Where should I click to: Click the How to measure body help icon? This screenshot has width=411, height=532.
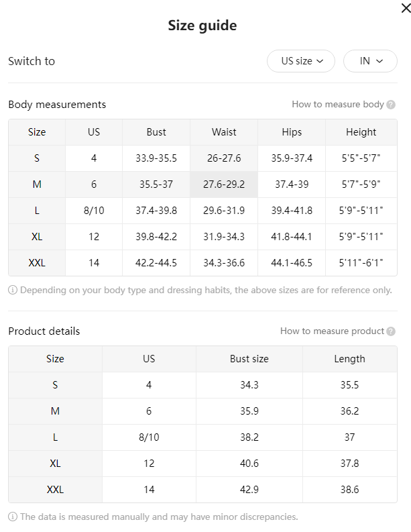[x=391, y=105]
